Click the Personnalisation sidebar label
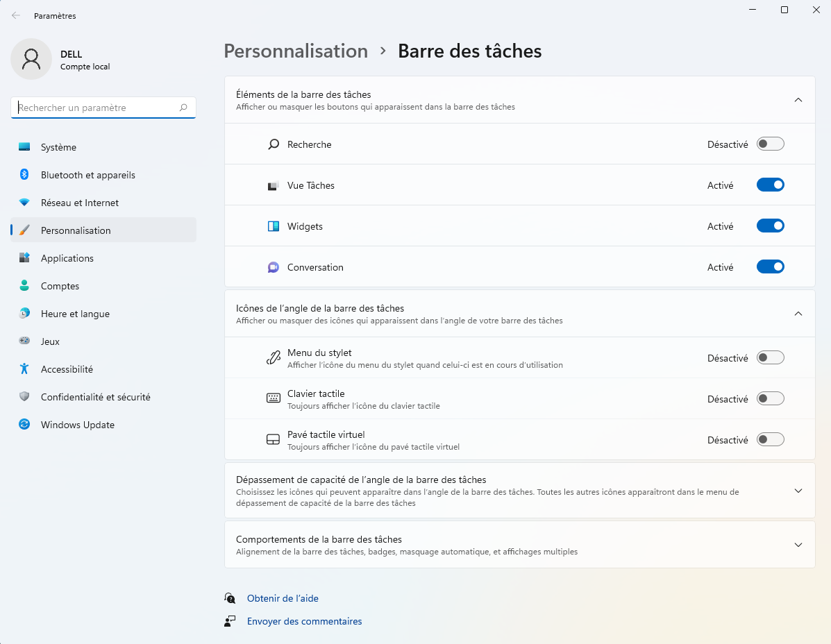 76,230
